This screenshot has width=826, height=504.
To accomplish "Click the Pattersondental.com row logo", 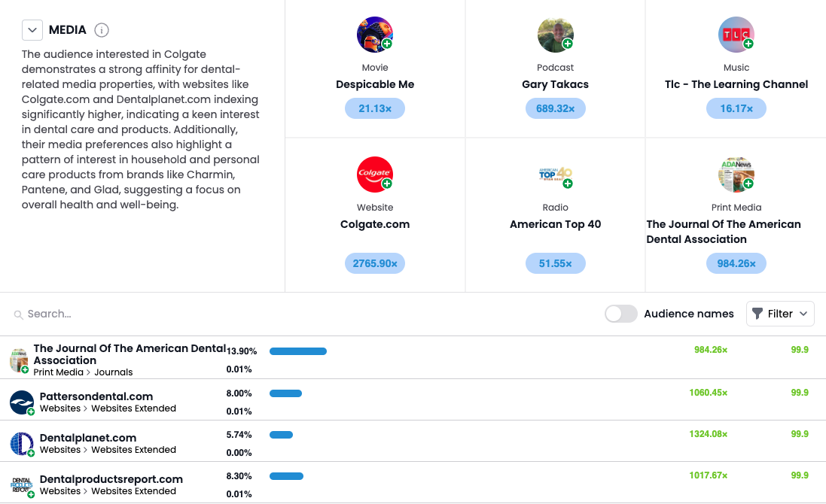I will [x=22, y=402].
